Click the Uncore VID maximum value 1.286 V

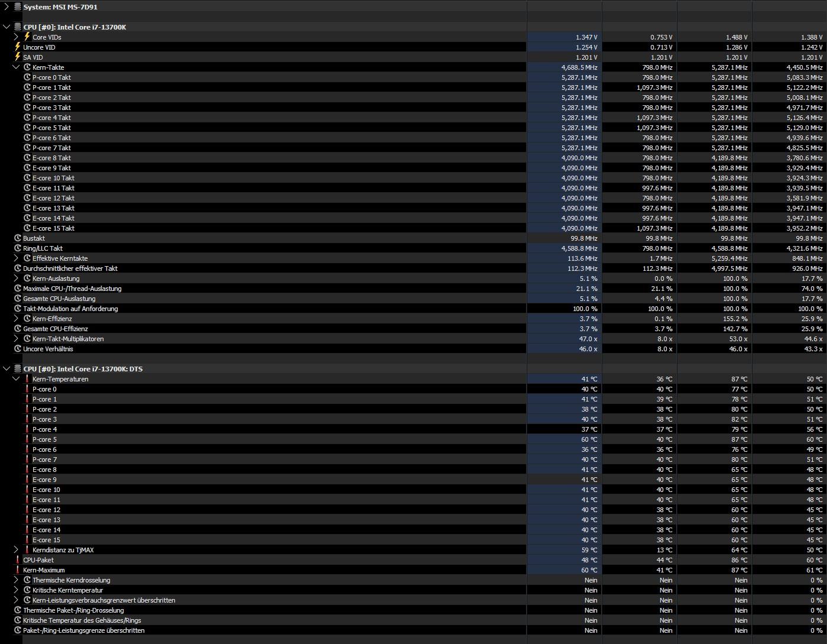737,47
